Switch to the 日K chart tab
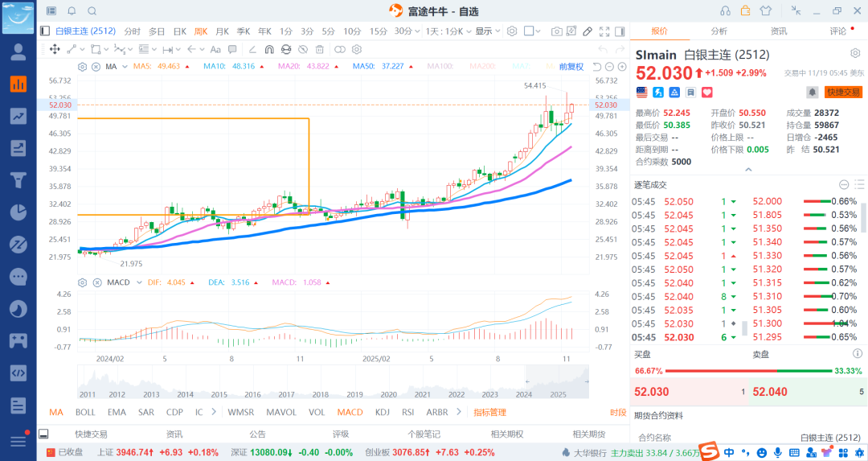868x461 pixels. (x=180, y=31)
